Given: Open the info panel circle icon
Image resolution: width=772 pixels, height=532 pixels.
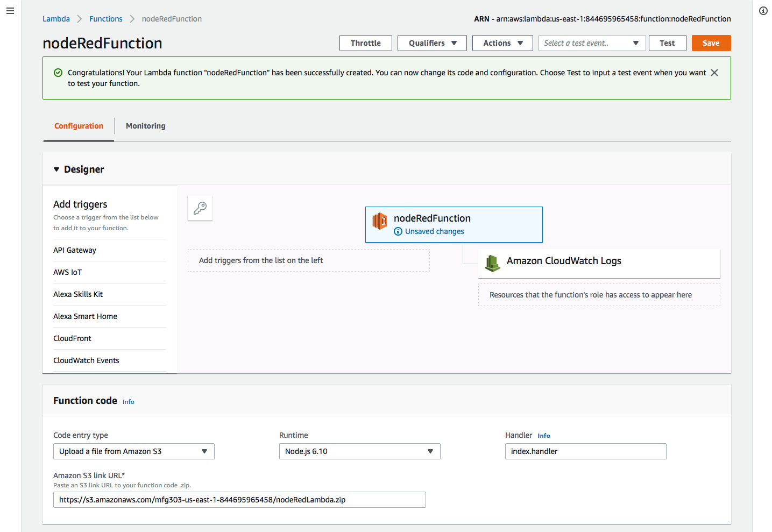Looking at the screenshot, I should coord(763,11).
